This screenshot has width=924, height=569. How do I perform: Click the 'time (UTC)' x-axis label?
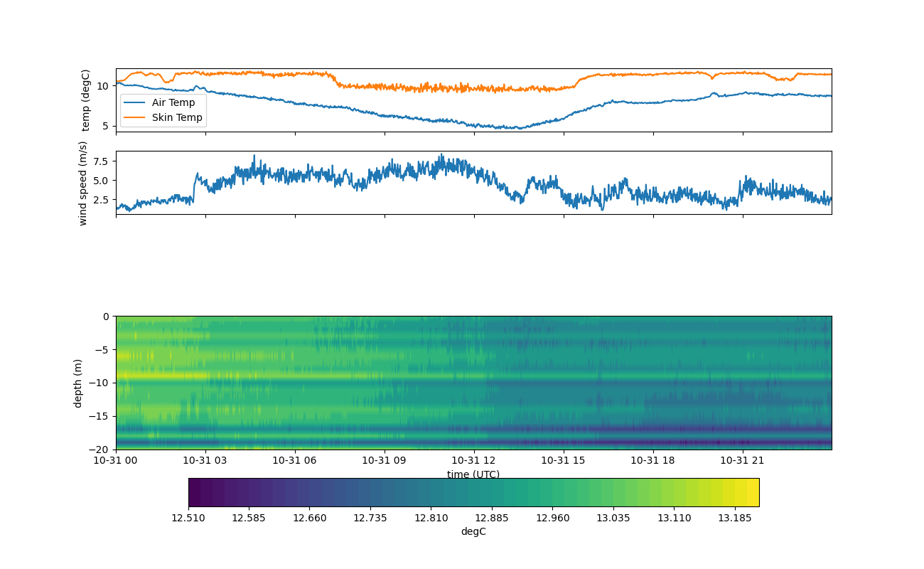pos(473,474)
